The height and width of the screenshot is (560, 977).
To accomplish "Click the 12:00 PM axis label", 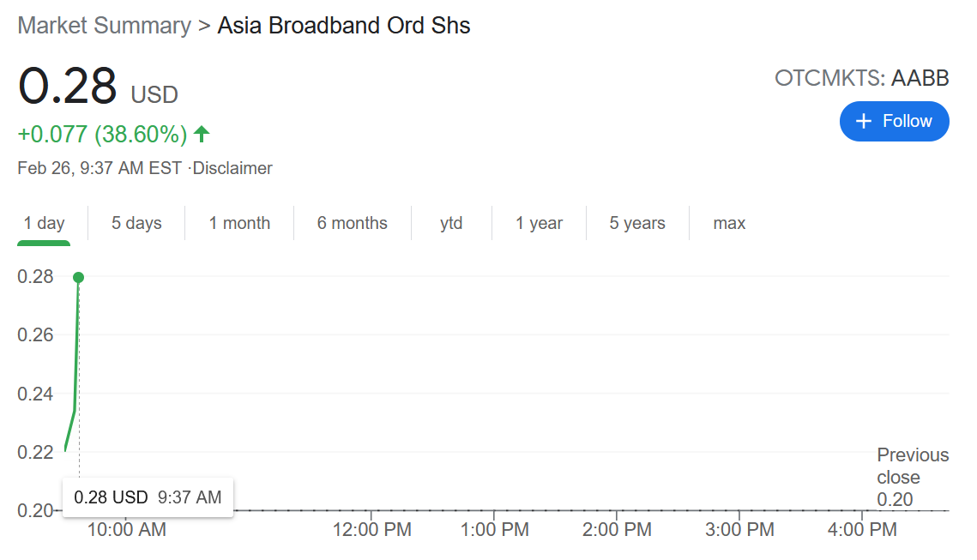I will coord(371,530).
